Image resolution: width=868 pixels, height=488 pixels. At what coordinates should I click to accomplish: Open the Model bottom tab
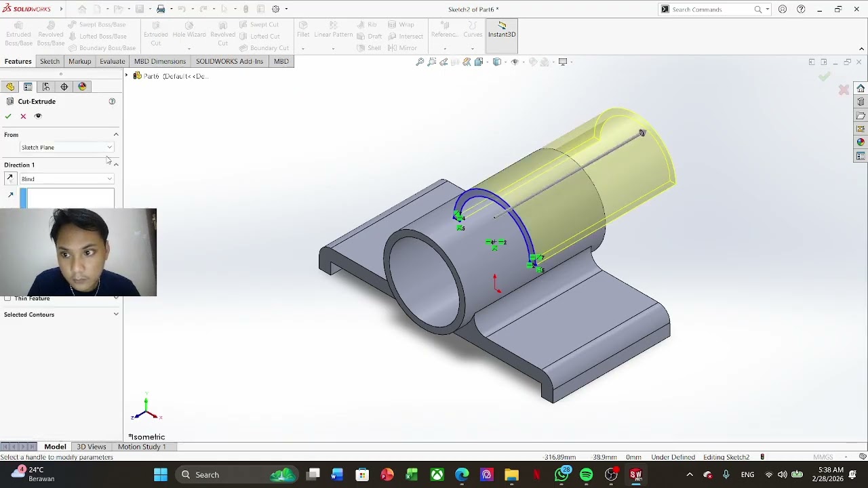click(x=55, y=447)
